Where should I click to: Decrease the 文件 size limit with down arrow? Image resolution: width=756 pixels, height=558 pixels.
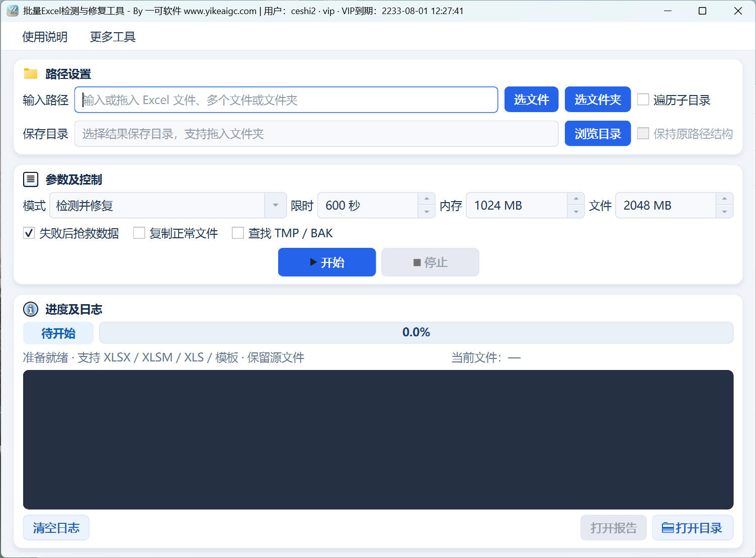pyautogui.click(x=724, y=212)
